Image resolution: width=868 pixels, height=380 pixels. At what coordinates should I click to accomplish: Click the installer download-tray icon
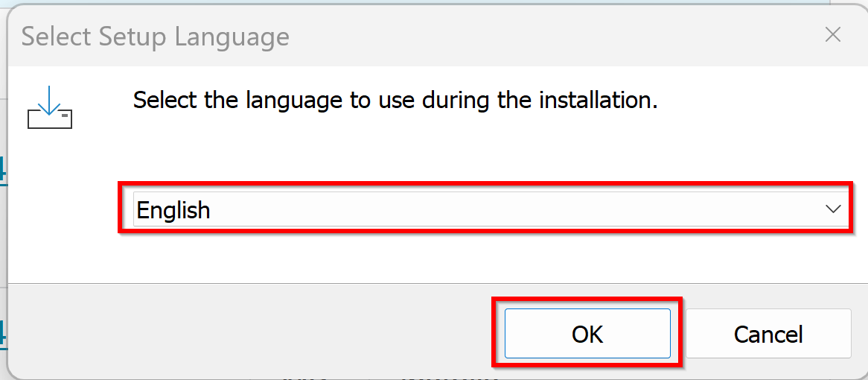click(50, 107)
